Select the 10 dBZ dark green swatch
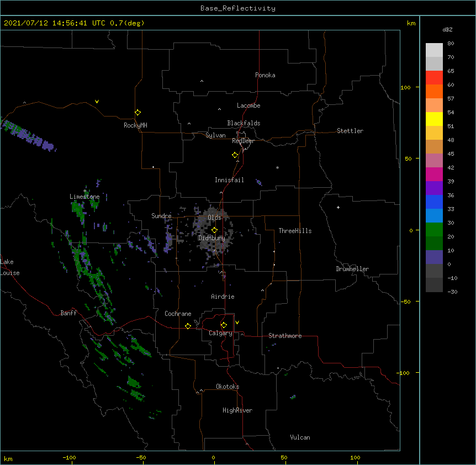 (x=434, y=243)
